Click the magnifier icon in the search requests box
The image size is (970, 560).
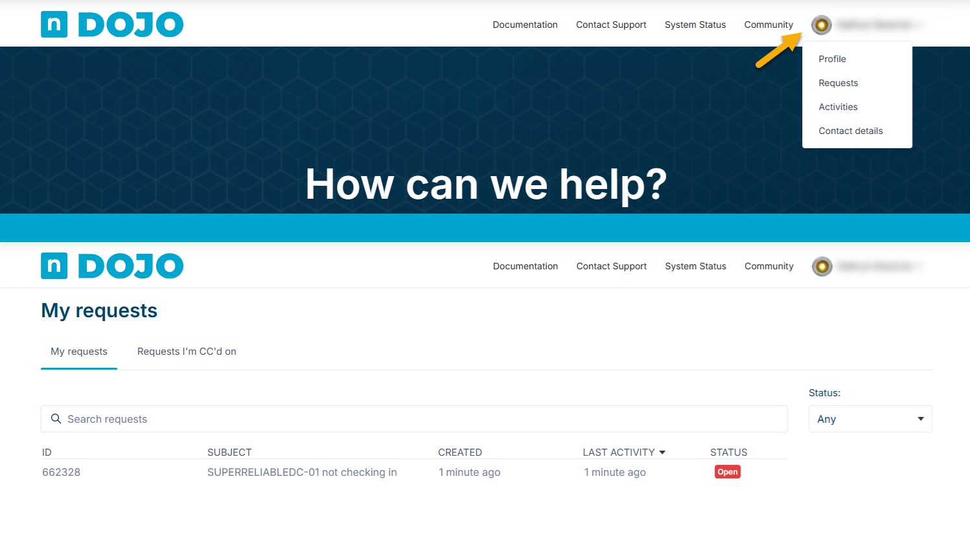[x=56, y=419]
